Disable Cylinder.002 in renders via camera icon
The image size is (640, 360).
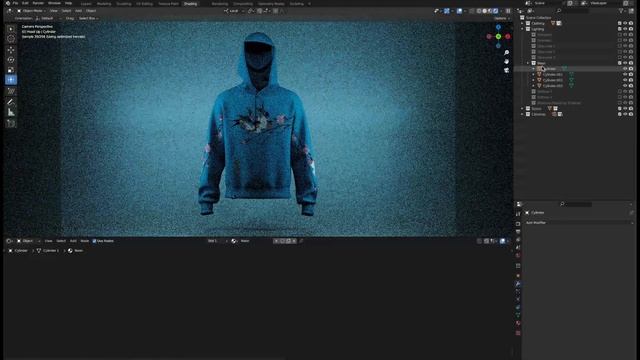631,80
